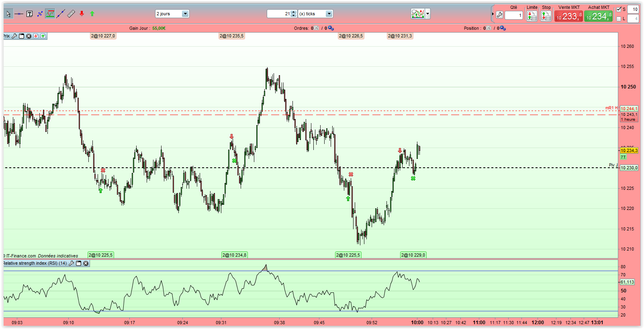Select the blue trend segment tool
The width and height of the screenshot is (644, 329).
click(x=40, y=14)
